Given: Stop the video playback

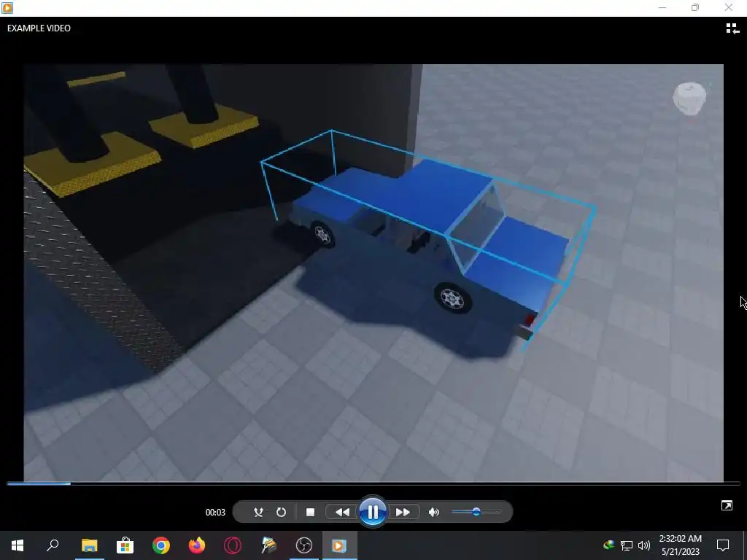Looking at the screenshot, I should [x=310, y=513].
